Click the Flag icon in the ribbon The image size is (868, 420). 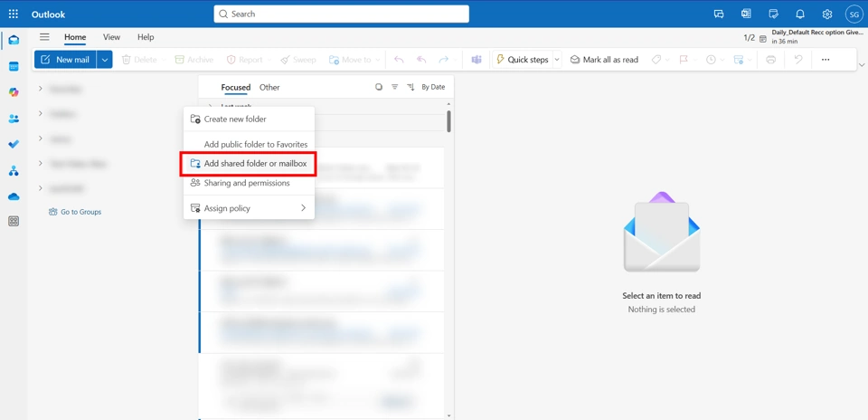(x=684, y=59)
